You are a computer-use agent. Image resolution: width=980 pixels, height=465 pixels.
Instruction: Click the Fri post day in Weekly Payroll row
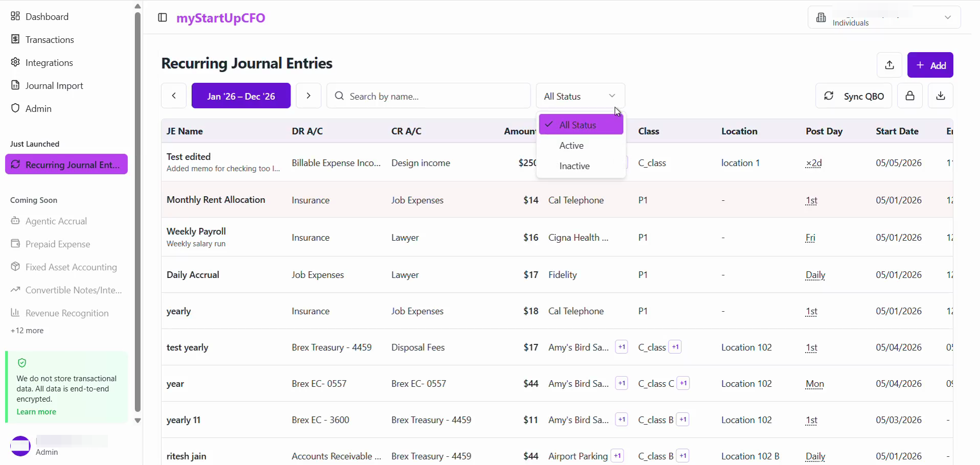pos(810,238)
